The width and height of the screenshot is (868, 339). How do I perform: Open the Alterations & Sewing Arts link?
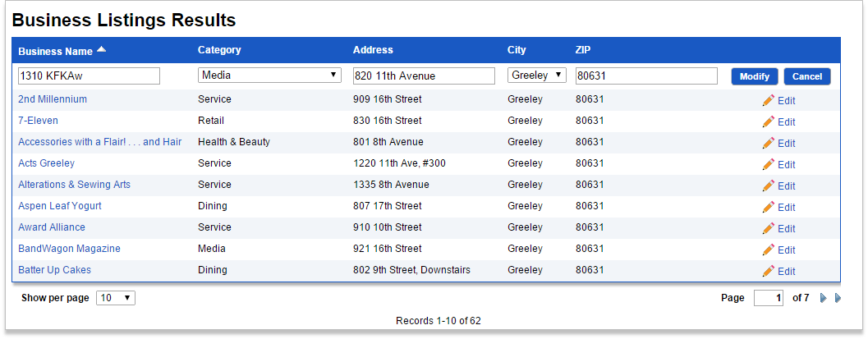point(74,185)
